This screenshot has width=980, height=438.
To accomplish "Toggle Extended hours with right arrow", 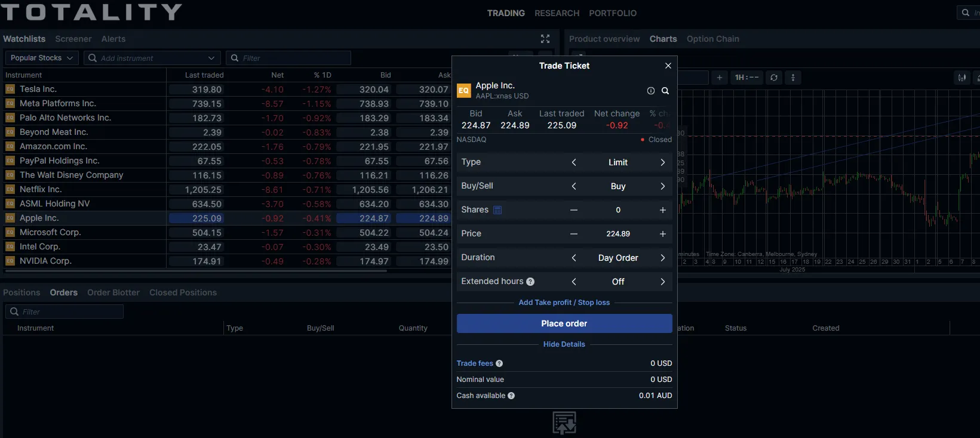I will pos(662,282).
